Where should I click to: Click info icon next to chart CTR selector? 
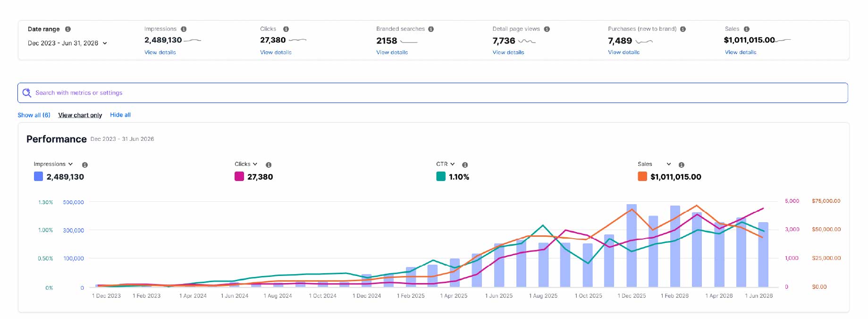[465, 165]
